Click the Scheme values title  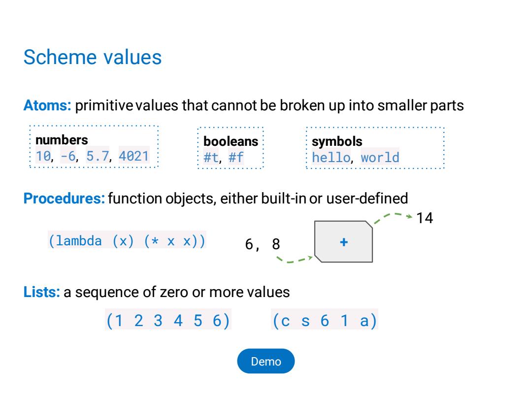92,57
